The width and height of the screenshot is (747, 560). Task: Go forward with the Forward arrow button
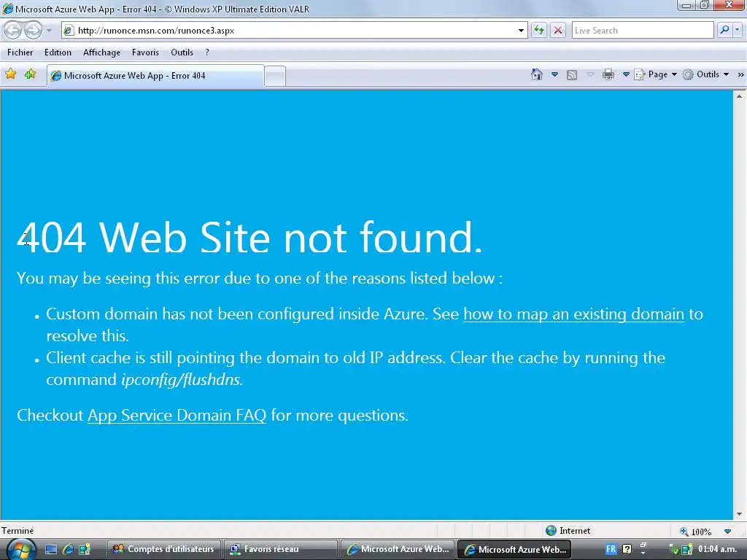point(33,31)
